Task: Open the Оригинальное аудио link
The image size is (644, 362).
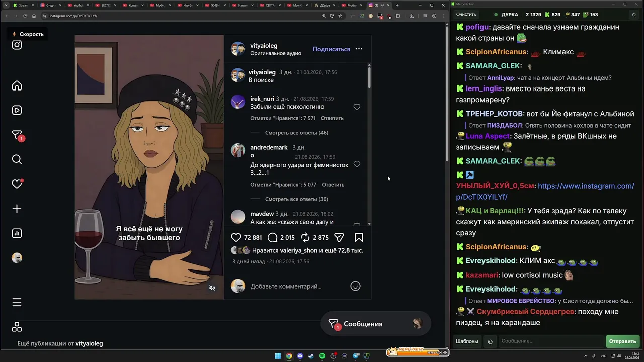Action: [276, 53]
